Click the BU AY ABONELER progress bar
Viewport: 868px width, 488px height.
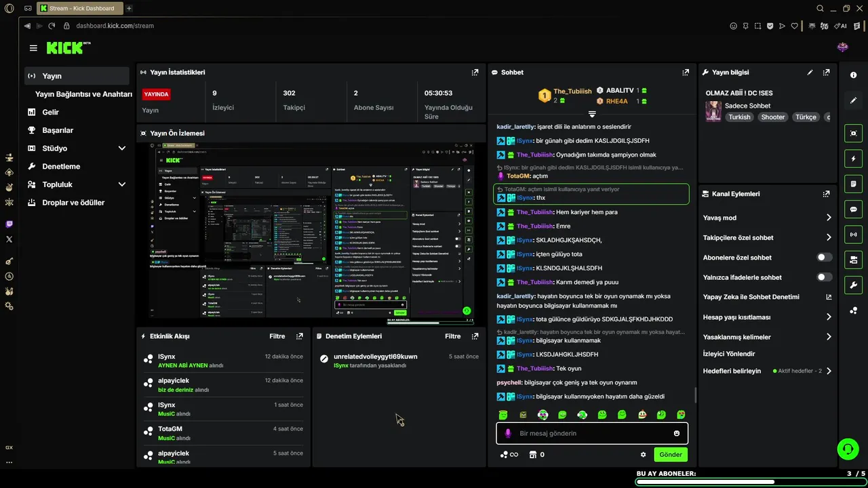click(x=751, y=482)
